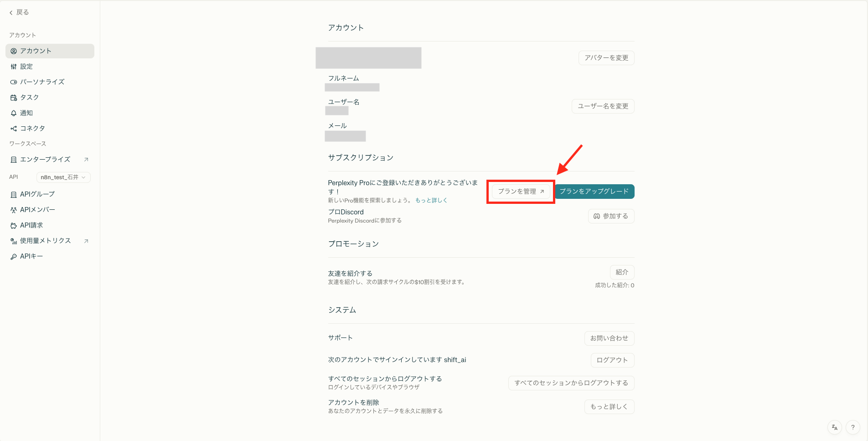Open the アカウント section icon
Screen dimensions: 868x441
coord(13,51)
